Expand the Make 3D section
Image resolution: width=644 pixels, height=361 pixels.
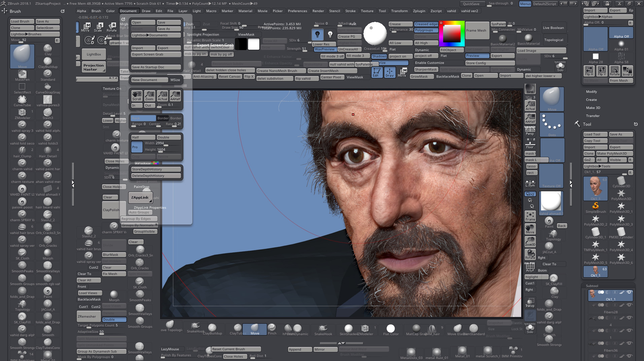[x=593, y=108]
